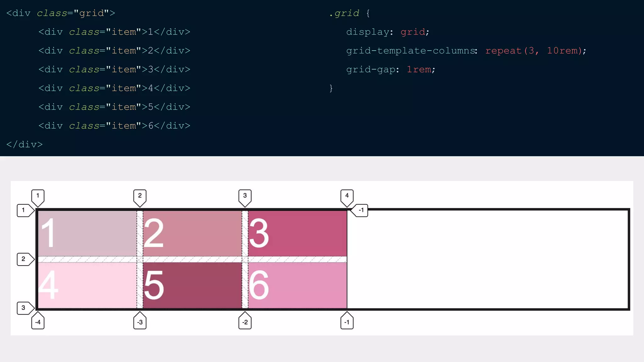Click the right-side -1 row marker
The image size is (644, 362).
click(x=361, y=210)
